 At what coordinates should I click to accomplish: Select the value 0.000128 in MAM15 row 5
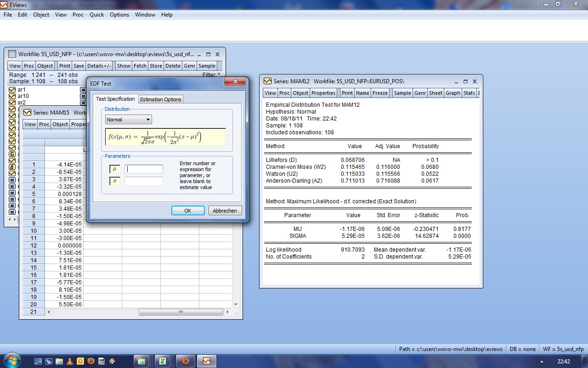(64, 194)
